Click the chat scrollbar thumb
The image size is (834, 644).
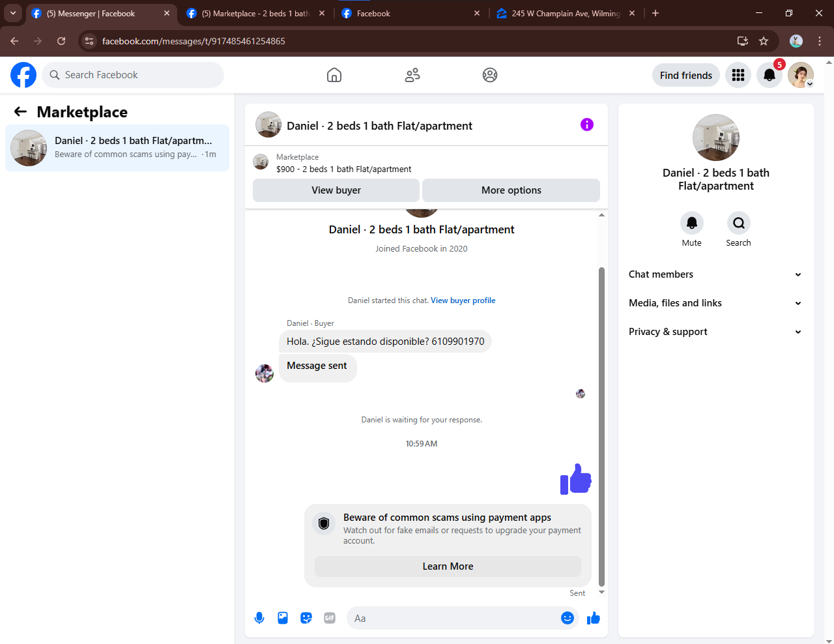(x=601, y=427)
